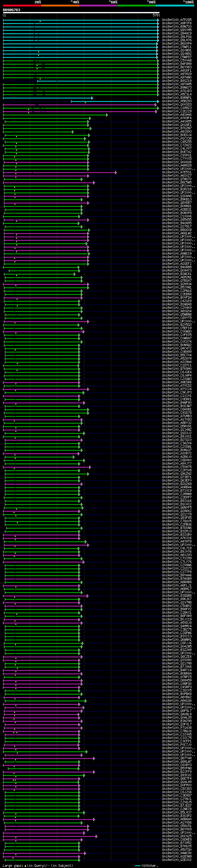Select hit UniRef100_A7P285
197x868 pixels.
[x=177, y=20]
